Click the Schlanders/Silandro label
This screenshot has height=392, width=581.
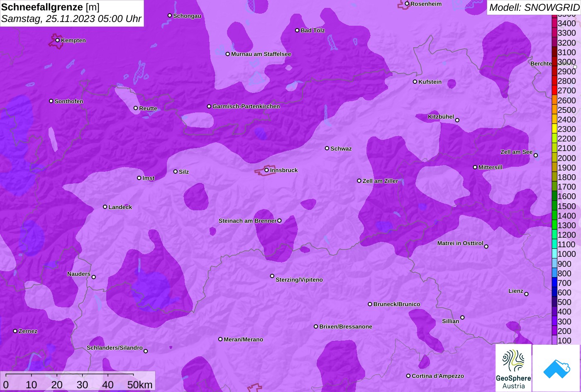115,348
